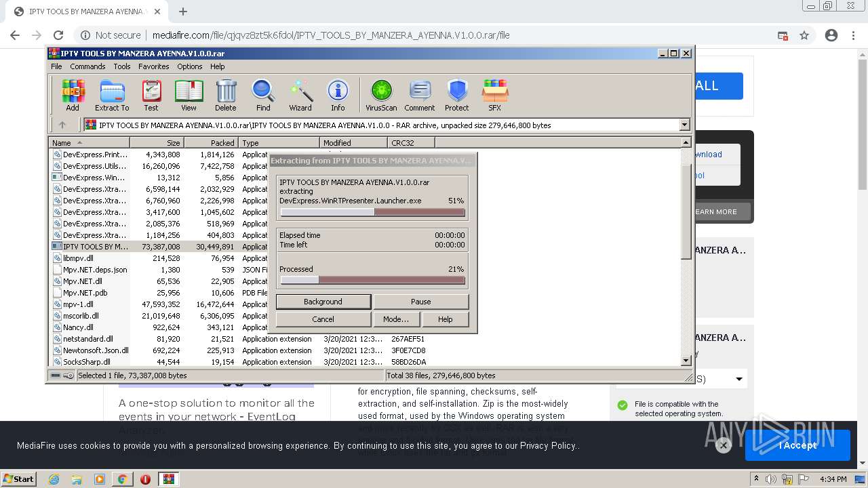The width and height of the screenshot is (868, 488).
Task: Click Chrome icon in taskbar
Action: pyautogui.click(x=122, y=479)
